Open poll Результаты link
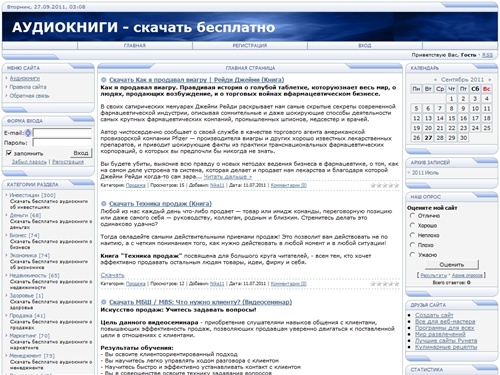This screenshot has height=375, width=500. coord(433,275)
